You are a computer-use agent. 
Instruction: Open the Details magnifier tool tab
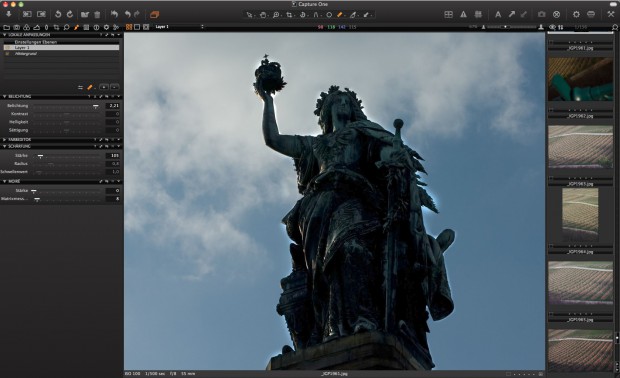point(66,27)
